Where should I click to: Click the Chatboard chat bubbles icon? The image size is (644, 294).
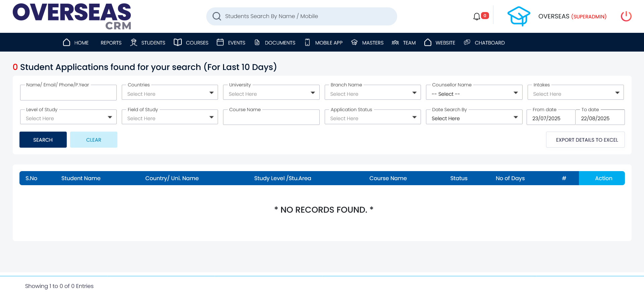[467, 43]
